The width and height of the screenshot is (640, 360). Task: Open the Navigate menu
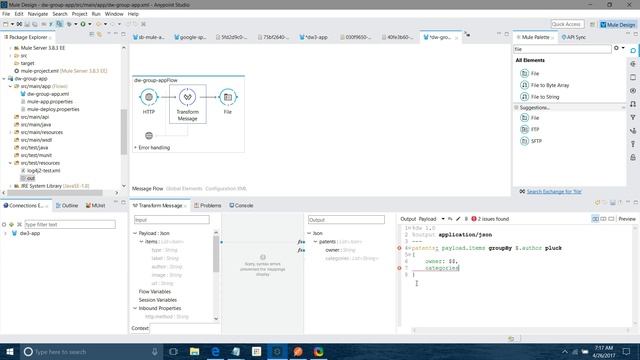point(38,14)
